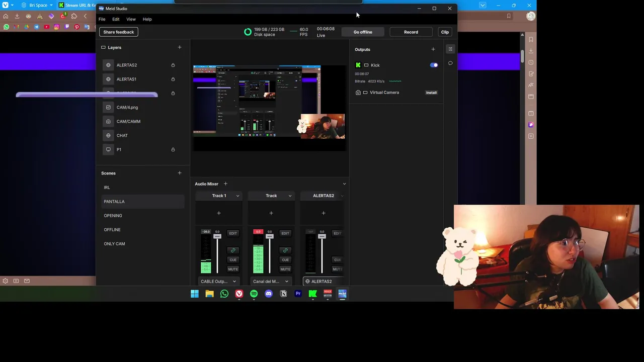Start recording with the Record button
The height and width of the screenshot is (362, 644).
411,32
